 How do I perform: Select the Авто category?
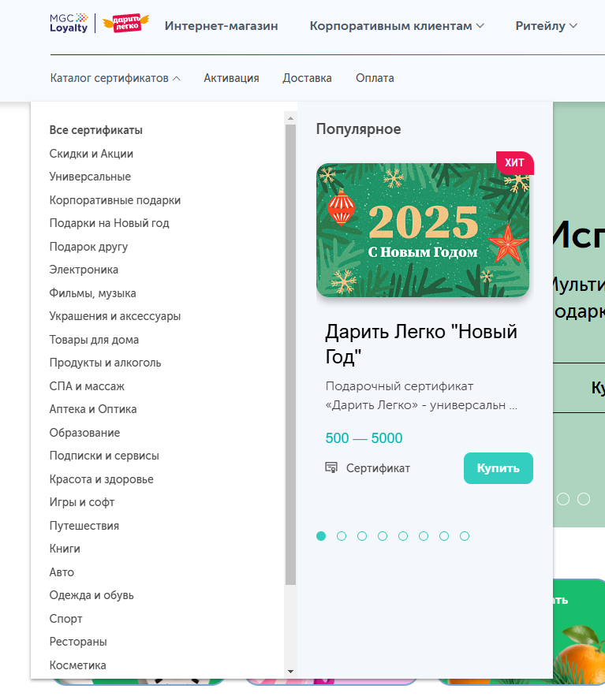click(x=62, y=572)
